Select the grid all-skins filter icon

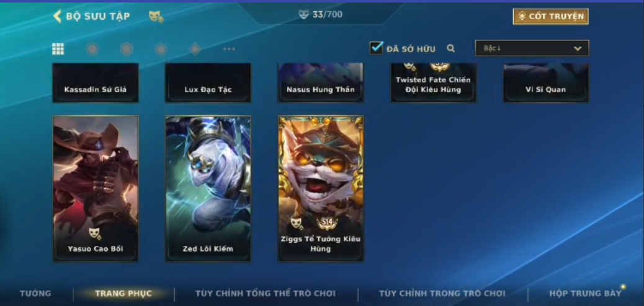(58, 49)
